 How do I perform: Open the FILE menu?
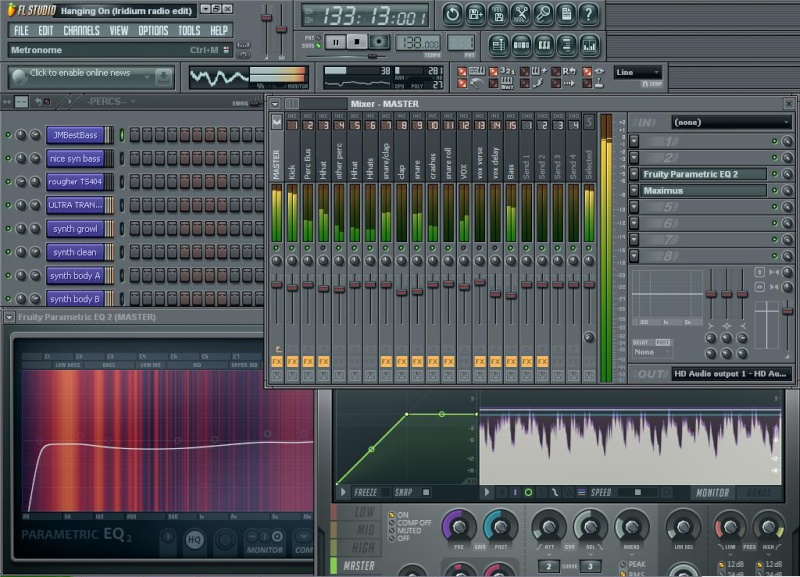21,31
